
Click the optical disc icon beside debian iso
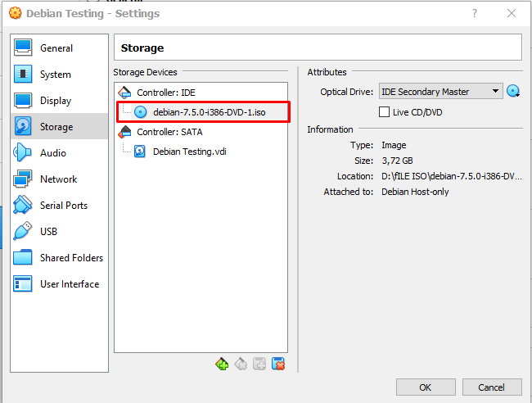pos(140,112)
